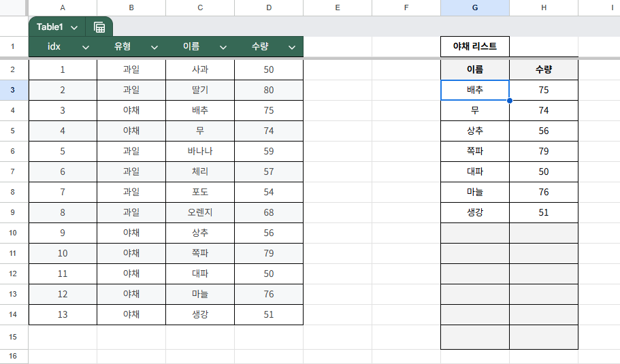Click the table view calculator icon

tap(99, 27)
